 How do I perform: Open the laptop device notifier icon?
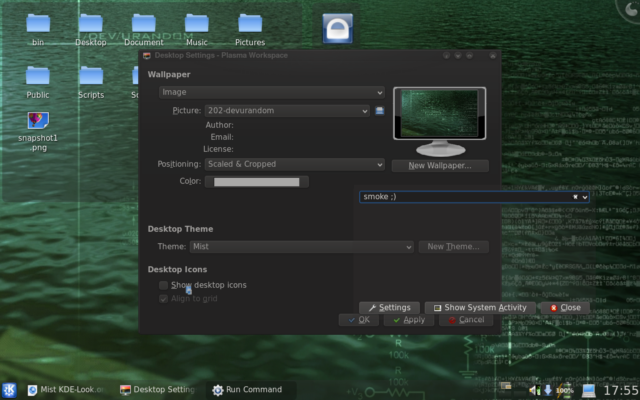[588, 390]
